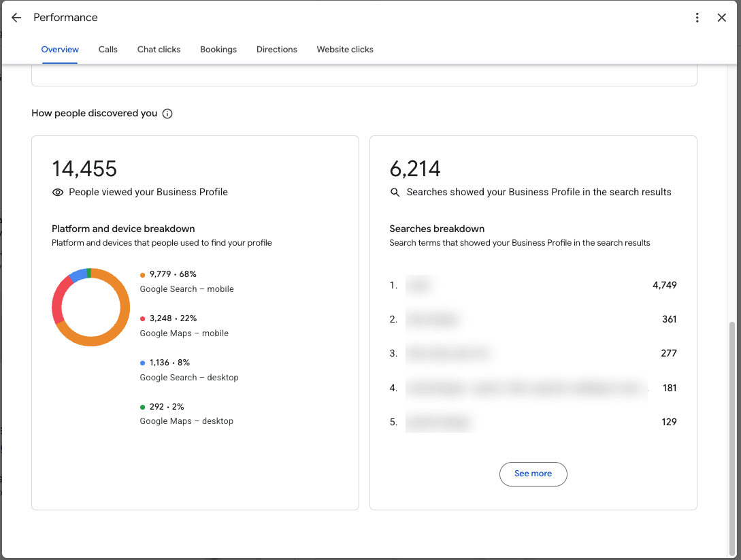Close the Performance dialog
The image size is (741, 560).
pyautogui.click(x=722, y=18)
